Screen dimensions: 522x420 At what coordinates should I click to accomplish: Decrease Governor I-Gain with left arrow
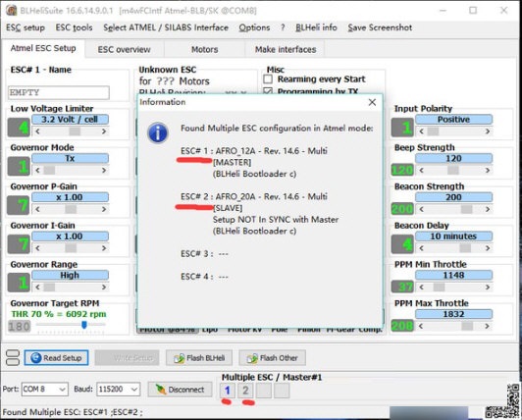click(37, 248)
